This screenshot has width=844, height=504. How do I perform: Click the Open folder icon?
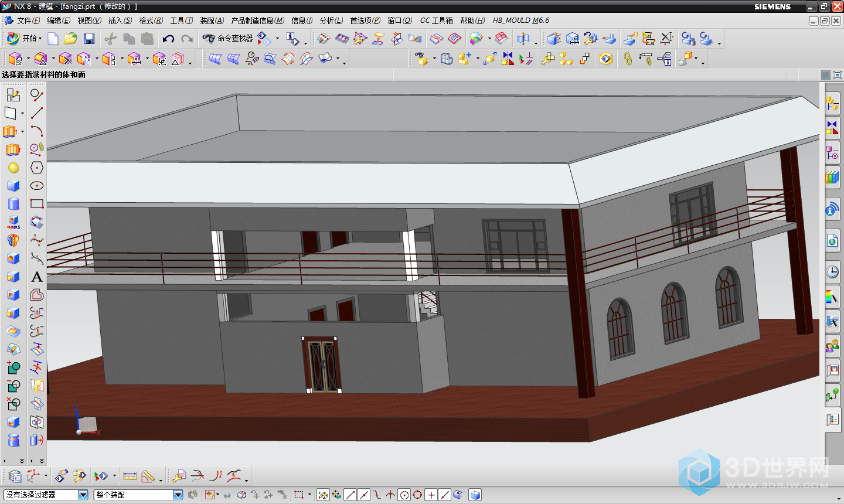71,39
